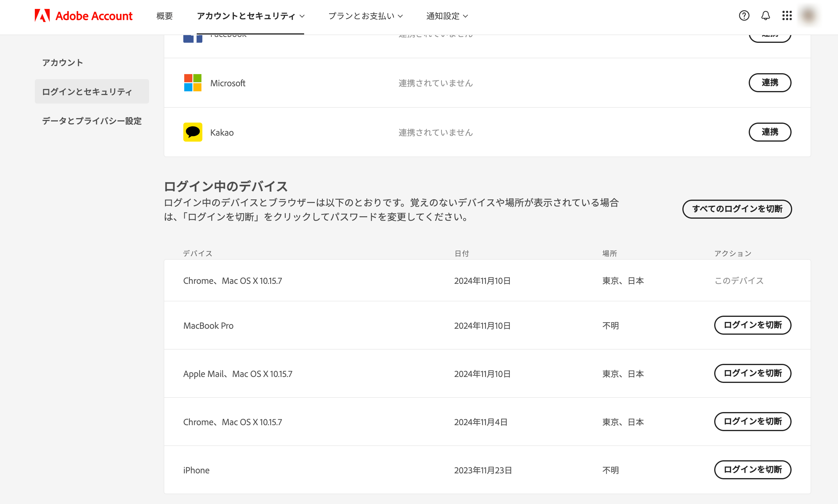Screen dimensions: 838x504
Task: Click 連携 button for Microsoft
Action: 770,82
